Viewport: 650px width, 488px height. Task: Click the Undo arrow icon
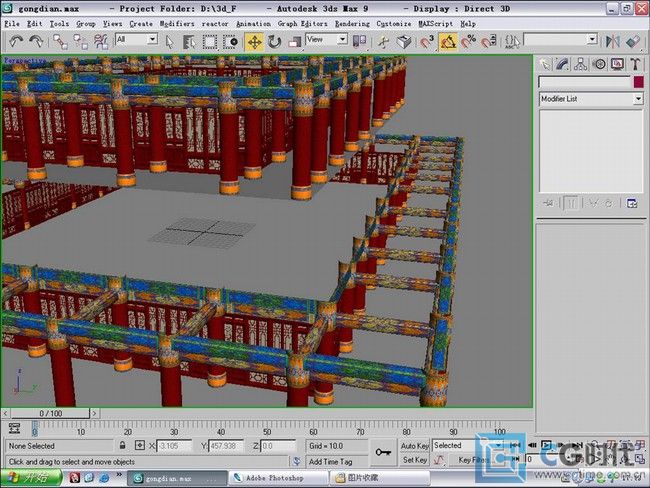point(16,41)
